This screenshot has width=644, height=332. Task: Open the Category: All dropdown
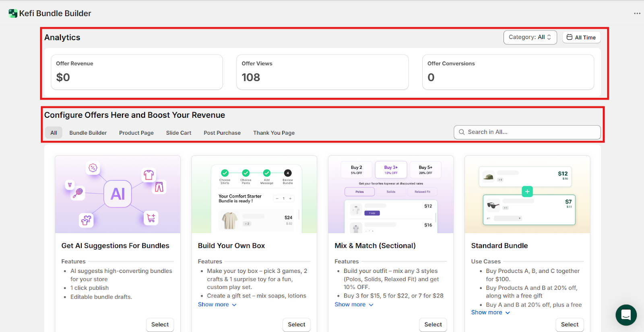pyautogui.click(x=530, y=37)
